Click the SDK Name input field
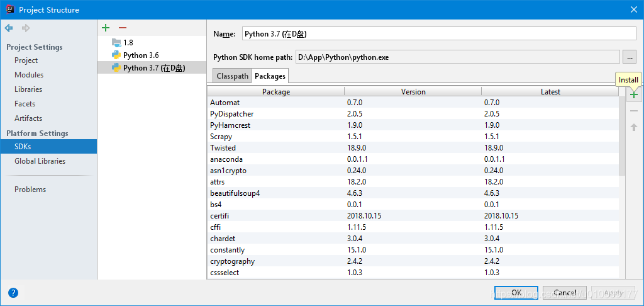Screen dimensions: 644x306 (x=438, y=34)
